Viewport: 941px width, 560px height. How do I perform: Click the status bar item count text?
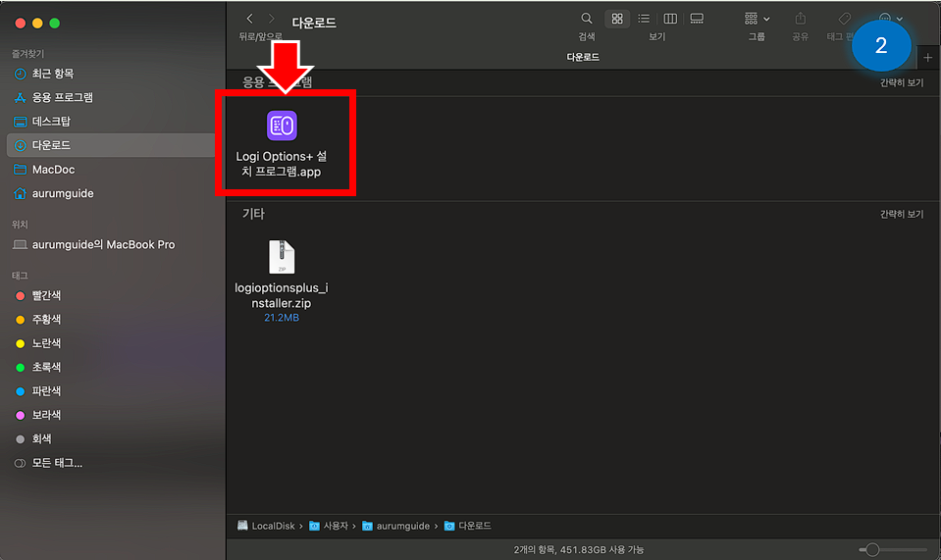click(x=579, y=549)
